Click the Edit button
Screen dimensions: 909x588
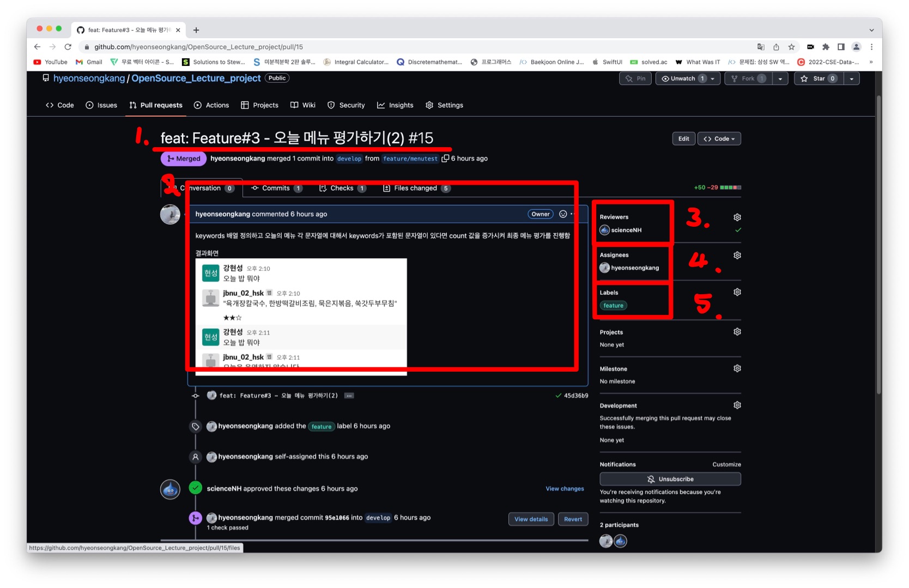pyautogui.click(x=683, y=138)
